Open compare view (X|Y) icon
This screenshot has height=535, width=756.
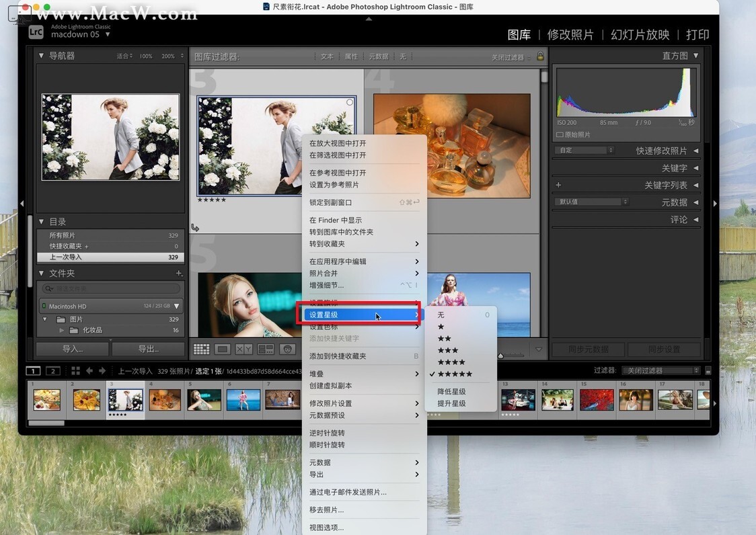(243, 349)
